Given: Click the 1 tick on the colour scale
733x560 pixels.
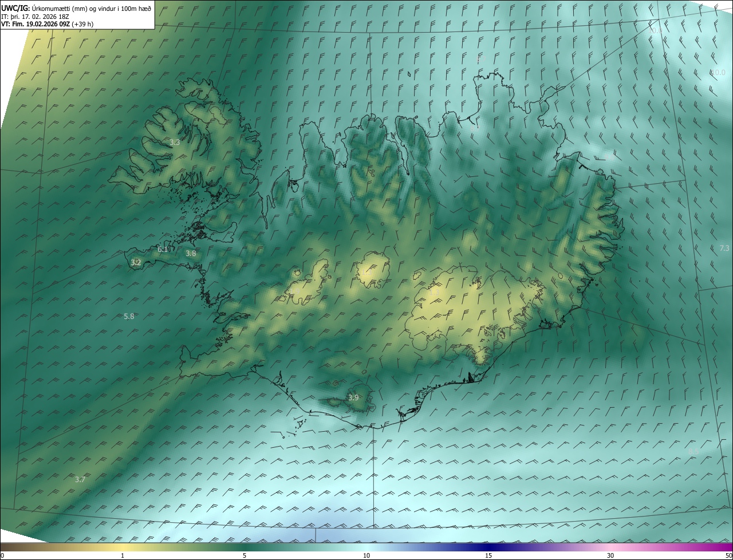Looking at the screenshot, I should (123, 555).
